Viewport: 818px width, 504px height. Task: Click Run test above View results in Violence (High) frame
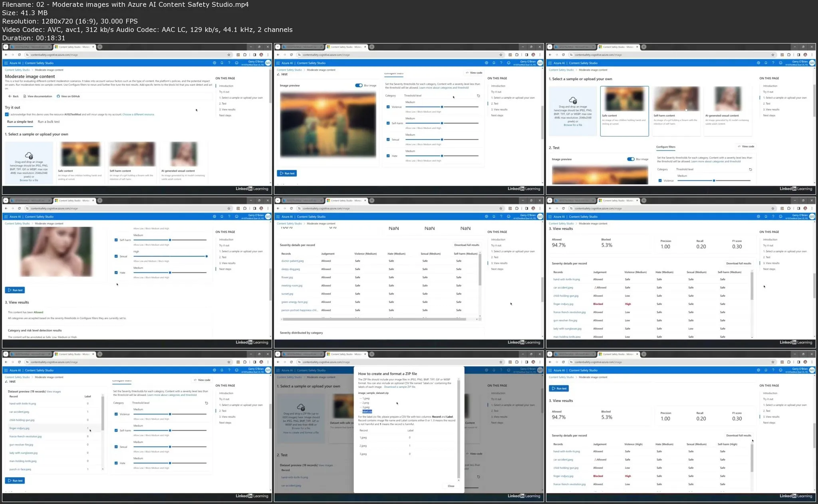coord(559,388)
